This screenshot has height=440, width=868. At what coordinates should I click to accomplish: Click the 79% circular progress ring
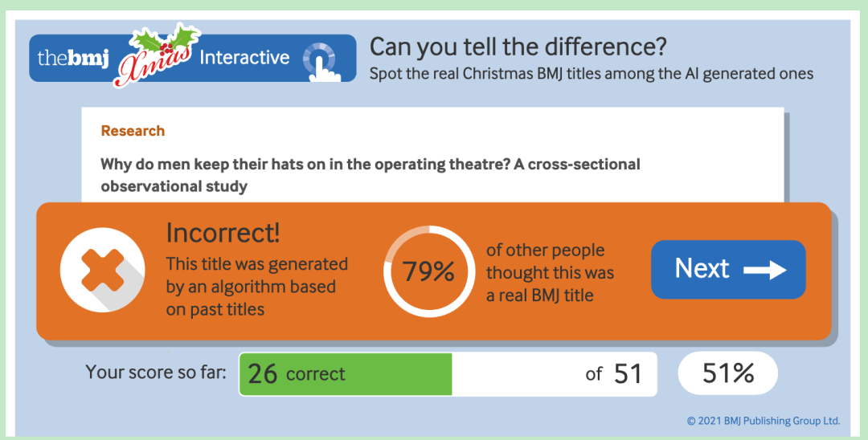429,271
